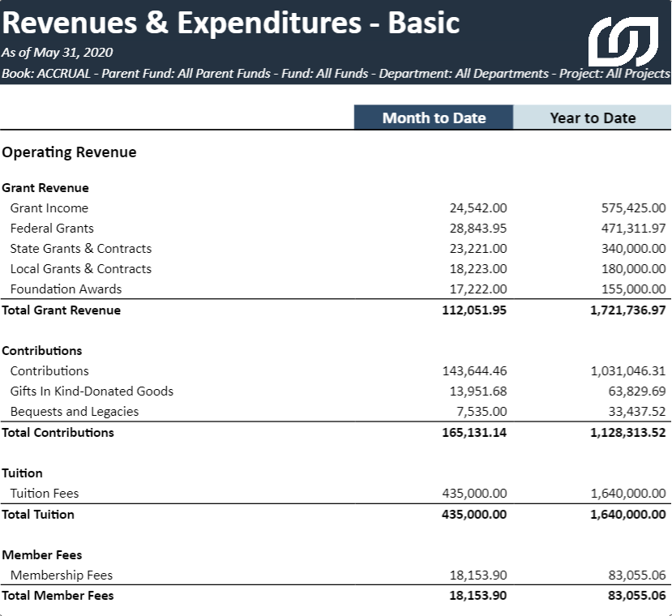Select the Year to Date column header
The height and width of the screenshot is (616, 672).
pyautogui.click(x=593, y=118)
